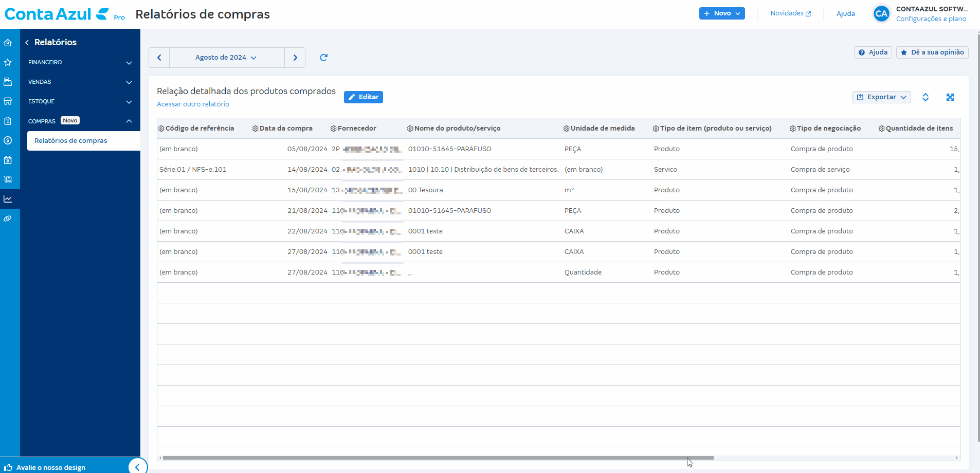This screenshot has height=473, width=980.
Task: Open settings for Data da compra column
Action: coord(256,129)
